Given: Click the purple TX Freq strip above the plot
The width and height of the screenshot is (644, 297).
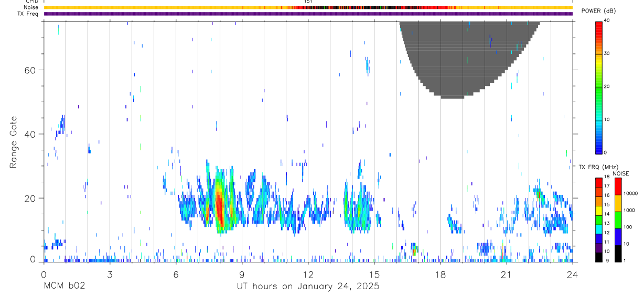Looking at the screenshot, I should click(308, 14).
